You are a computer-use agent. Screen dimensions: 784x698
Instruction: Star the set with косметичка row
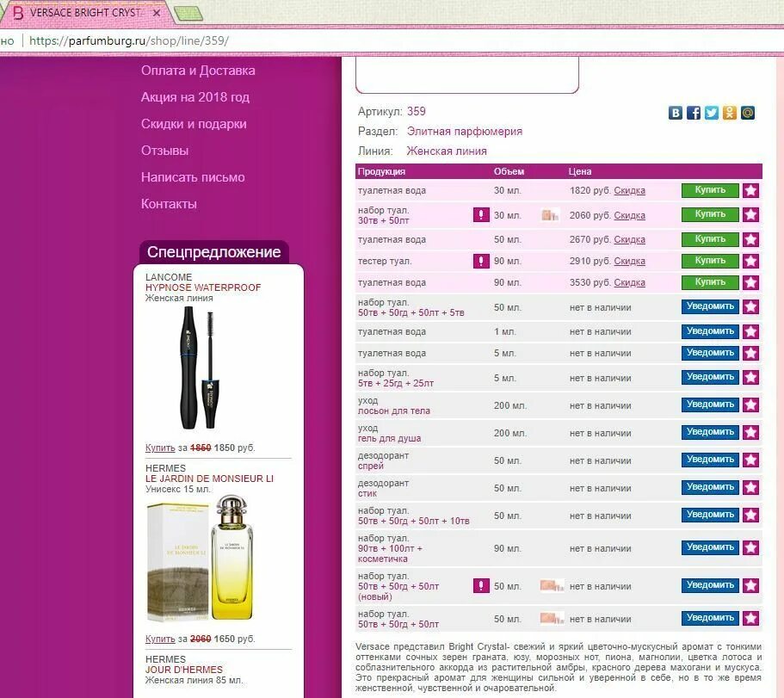(750, 547)
